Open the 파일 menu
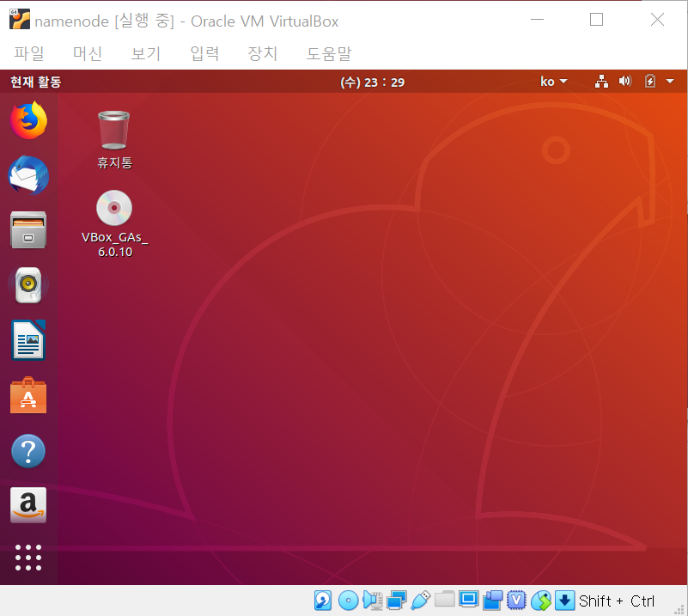This screenshot has width=688, height=616. click(29, 53)
